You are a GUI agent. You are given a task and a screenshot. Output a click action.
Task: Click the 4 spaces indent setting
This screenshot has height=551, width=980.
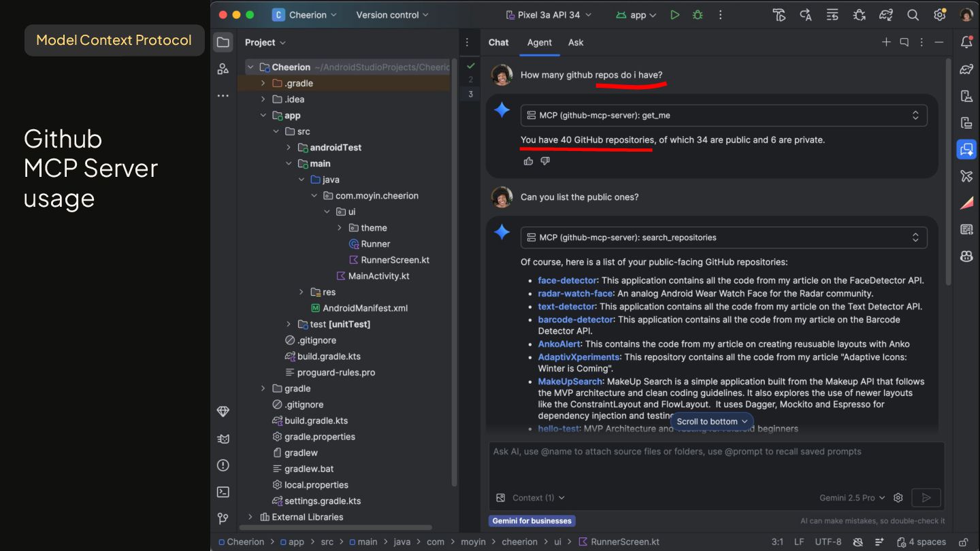click(921, 542)
